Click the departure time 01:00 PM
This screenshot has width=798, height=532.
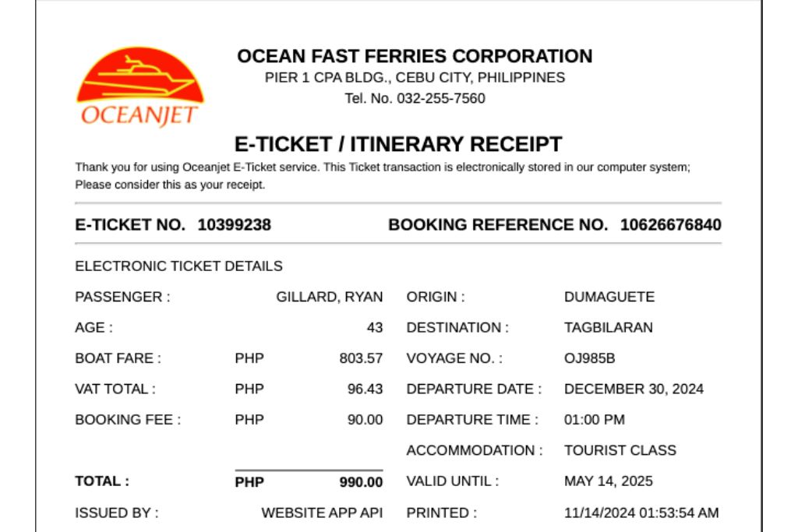pyautogui.click(x=594, y=420)
